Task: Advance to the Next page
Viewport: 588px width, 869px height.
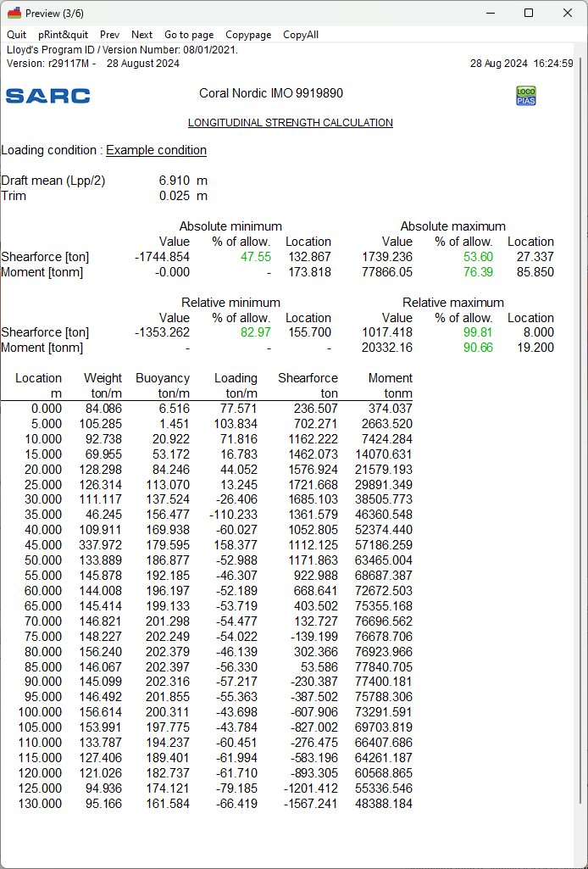Action: [x=141, y=35]
